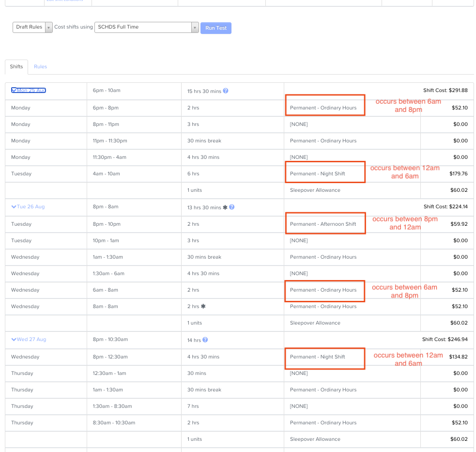Click help icon beside 15 hrs 30 mins
The image size is (476, 452).
click(226, 91)
